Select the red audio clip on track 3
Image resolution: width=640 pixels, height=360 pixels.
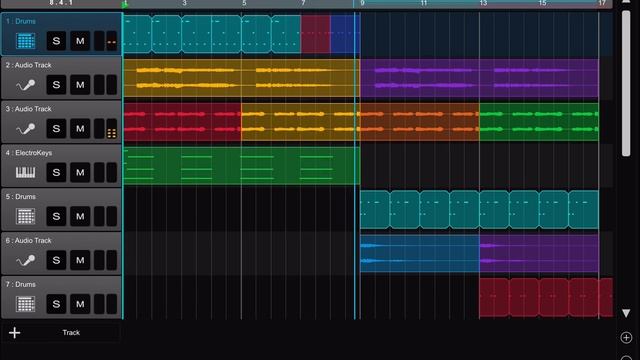click(x=182, y=122)
